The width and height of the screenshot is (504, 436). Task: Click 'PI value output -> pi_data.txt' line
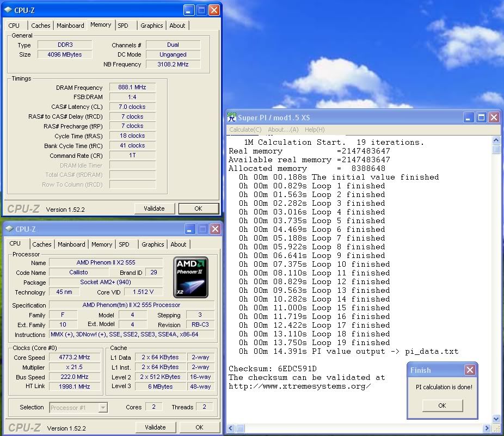(x=349, y=351)
